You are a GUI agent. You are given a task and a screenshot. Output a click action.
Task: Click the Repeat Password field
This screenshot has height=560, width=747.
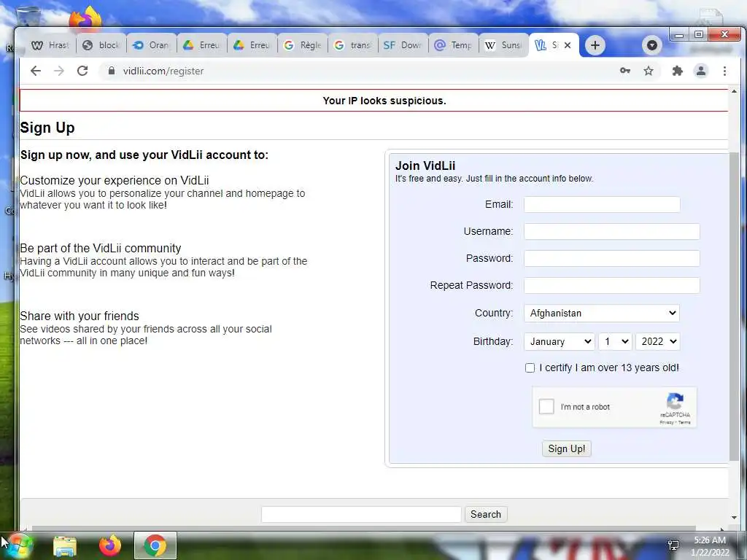pos(612,285)
